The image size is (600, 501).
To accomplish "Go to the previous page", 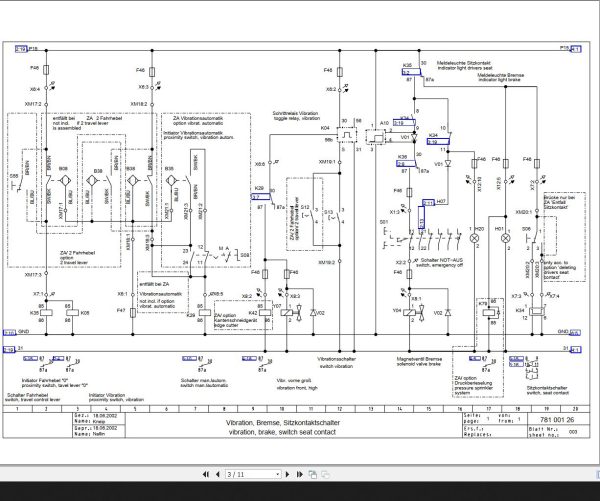I will [218, 474].
